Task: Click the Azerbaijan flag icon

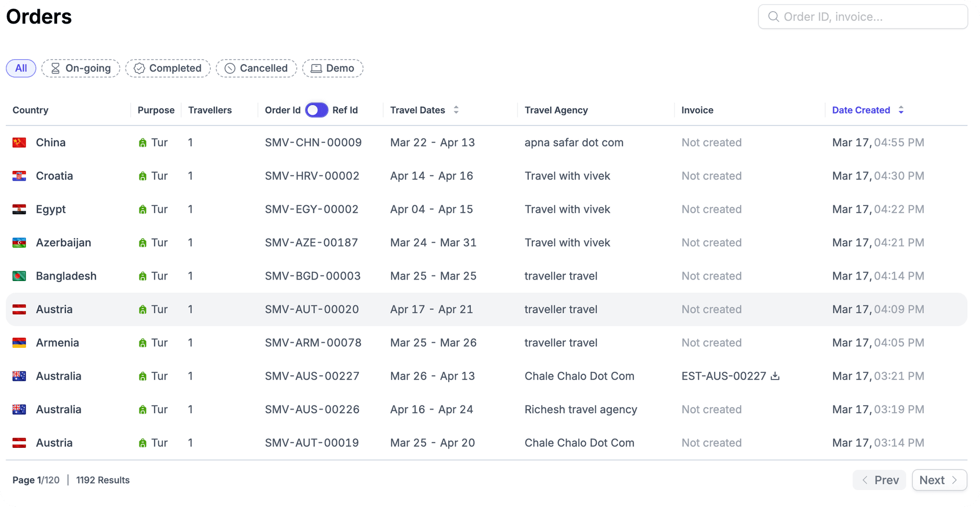Action: point(19,243)
